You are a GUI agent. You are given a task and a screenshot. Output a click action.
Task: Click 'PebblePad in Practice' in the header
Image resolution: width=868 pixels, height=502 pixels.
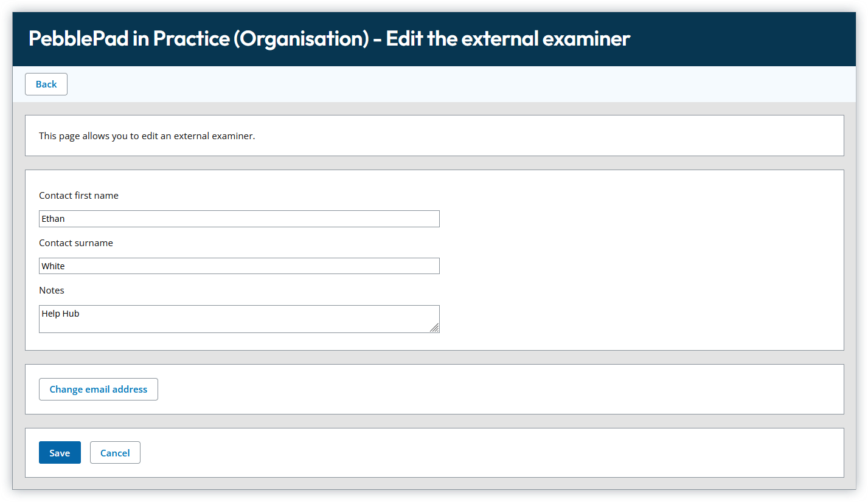click(128, 39)
